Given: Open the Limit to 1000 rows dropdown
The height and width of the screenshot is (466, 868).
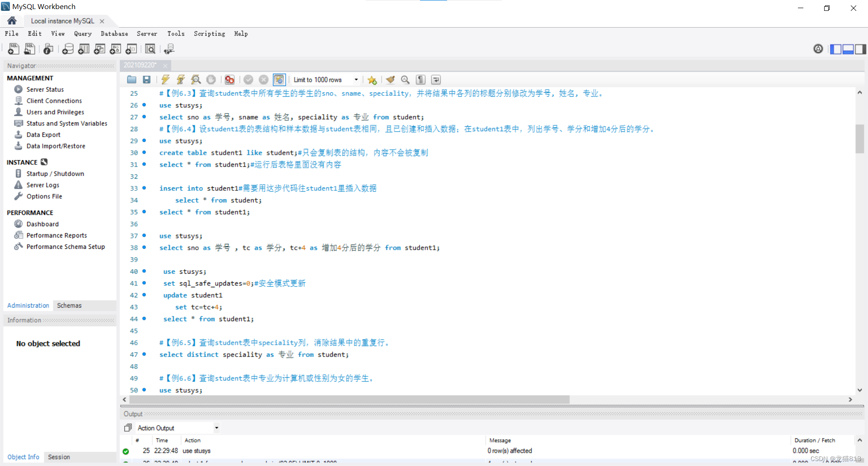Looking at the screenshot, I should click(356, 80).
